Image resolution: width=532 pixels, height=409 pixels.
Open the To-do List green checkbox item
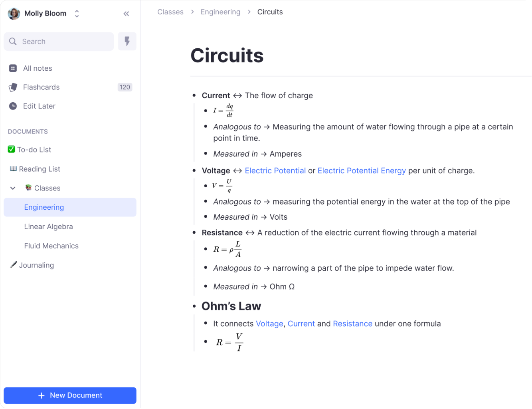30,149
